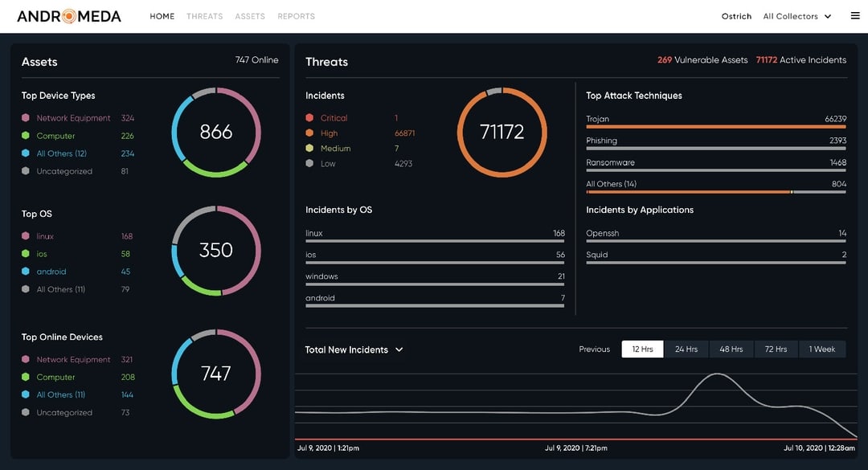Click the linux legend dot under Top OS
Image resolution: width=868 pixels, height=470 pixels.
tap(26, 236)
